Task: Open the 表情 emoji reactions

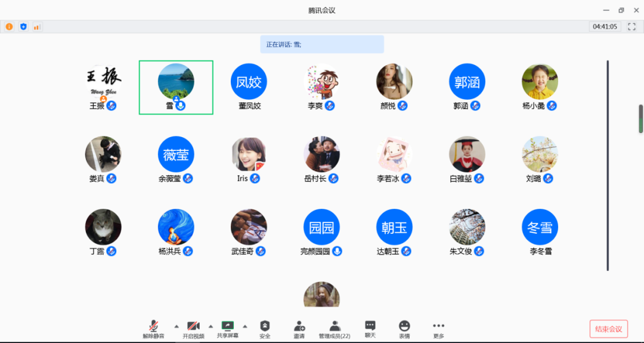Action: click(404, 328)
